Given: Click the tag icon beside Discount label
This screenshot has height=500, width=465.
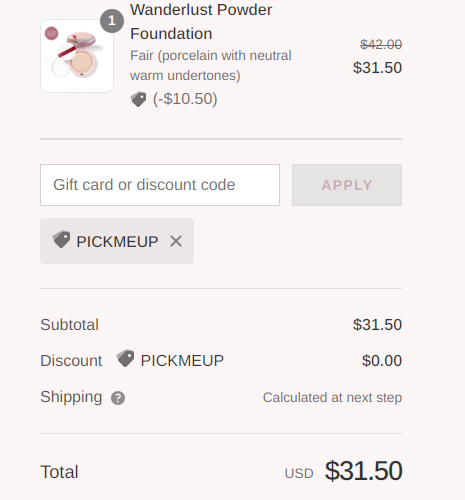Looking at the screenshot, I should coord(125,358).
